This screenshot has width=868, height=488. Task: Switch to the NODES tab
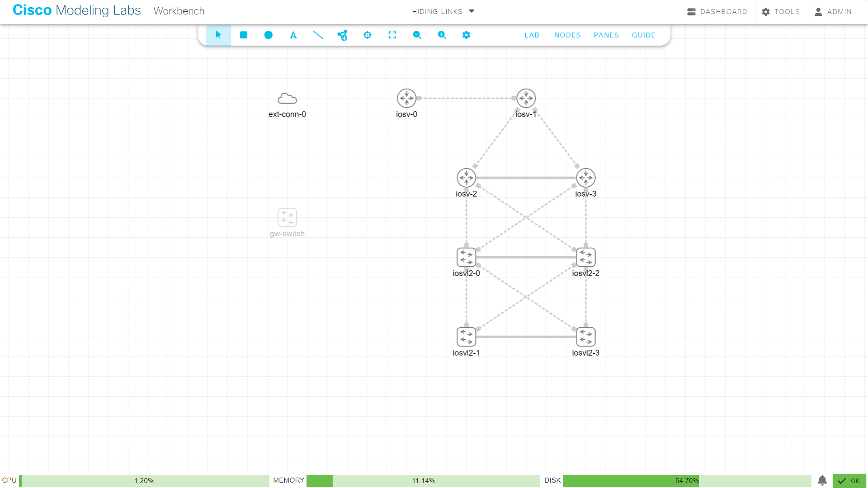click(567, 35)
